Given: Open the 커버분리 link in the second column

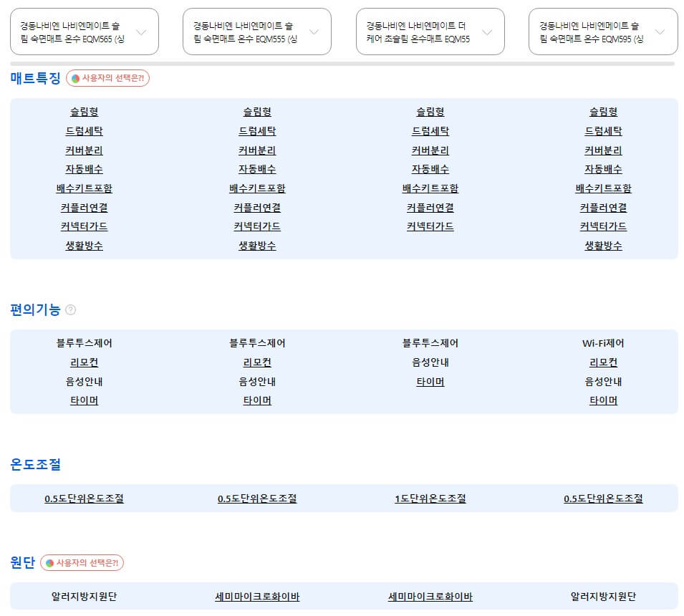Looking at the screenshot, I should (256, 150).
